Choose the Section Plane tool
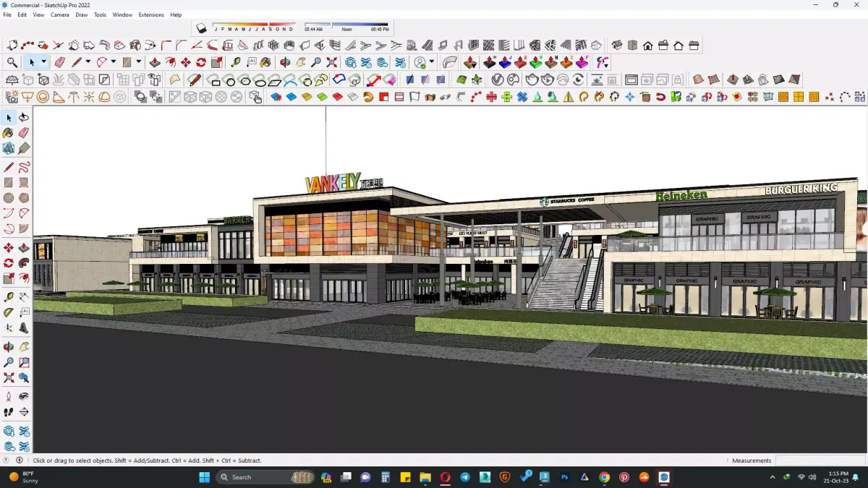868x488 pixels. pyautogui.click(x=24, y=412)
